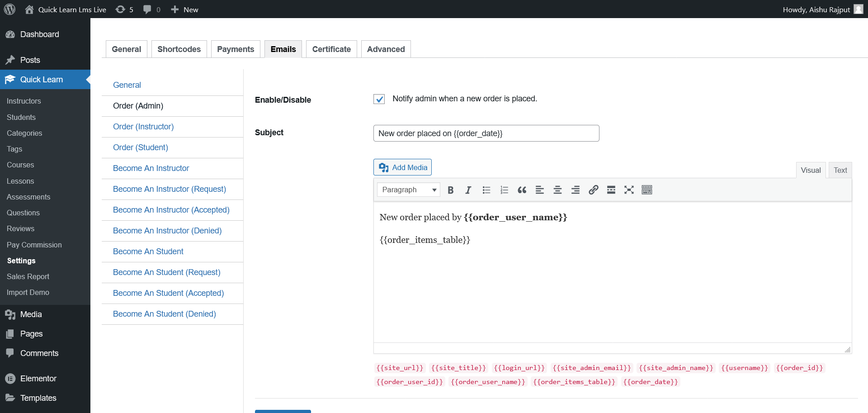The image size is (868, 413).
Task: Go to Instructors submenu item
Action: click(24, 101)
